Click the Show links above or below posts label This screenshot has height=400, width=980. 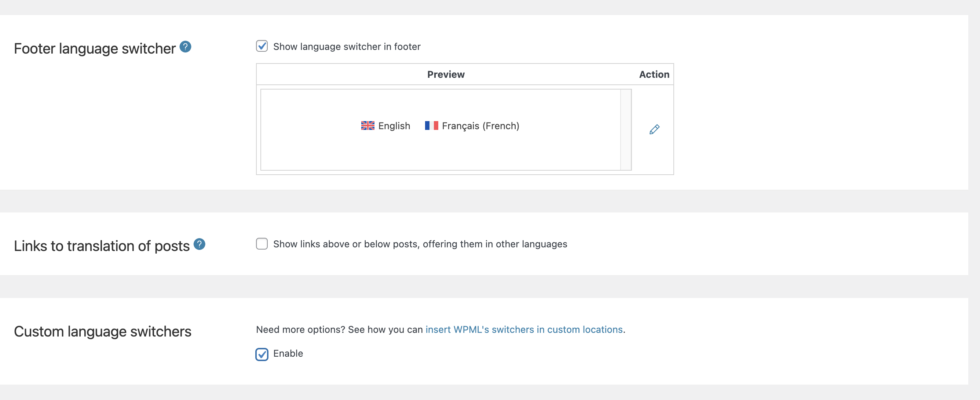[420, 244]
